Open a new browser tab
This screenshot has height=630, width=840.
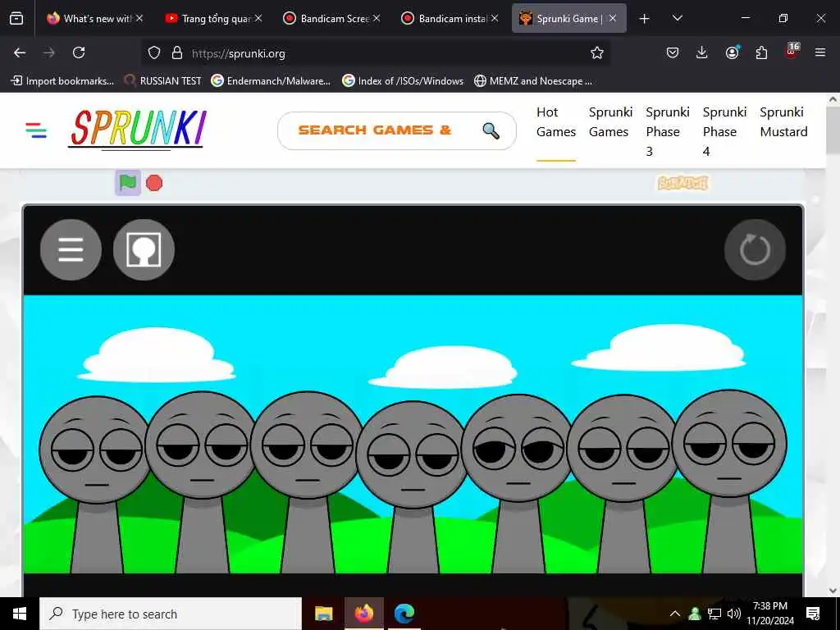645,19
